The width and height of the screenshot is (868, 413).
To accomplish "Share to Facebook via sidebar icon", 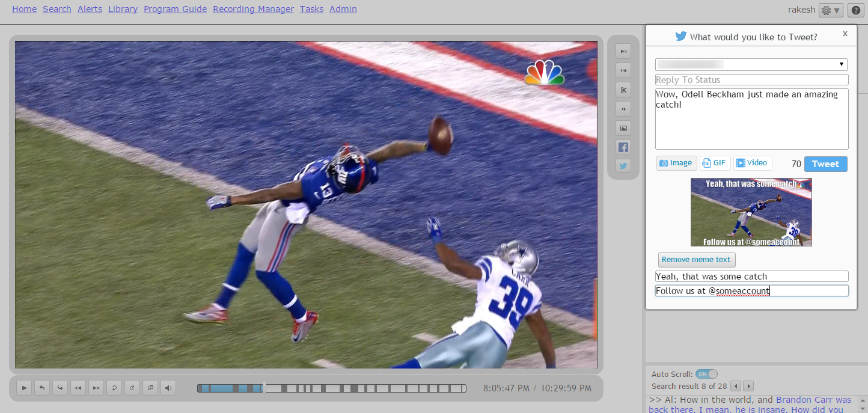I will coord(623,147).
